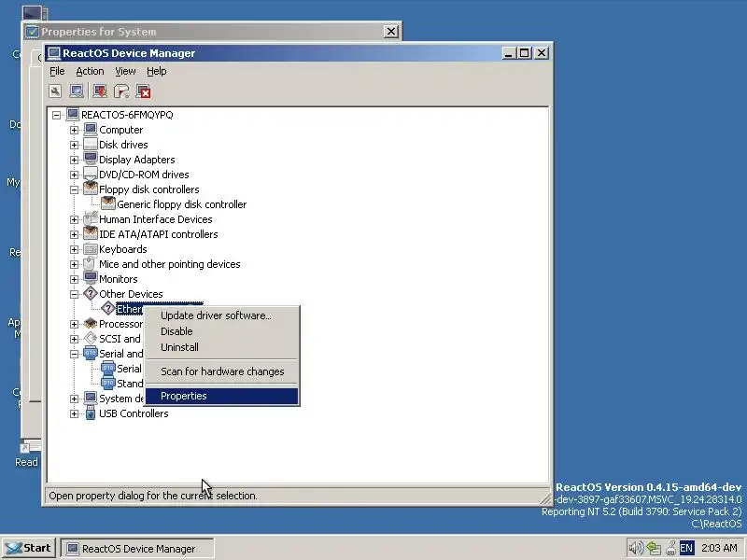Click the 2:03 AM clock
Screen dimensions: 747x560
(719, 548)
